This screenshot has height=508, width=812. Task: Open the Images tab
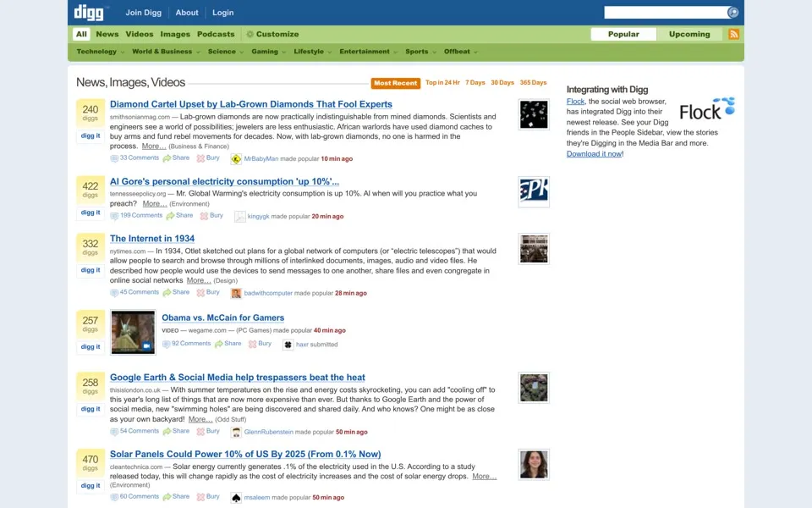pyautogui.click(x=175, y=34)
